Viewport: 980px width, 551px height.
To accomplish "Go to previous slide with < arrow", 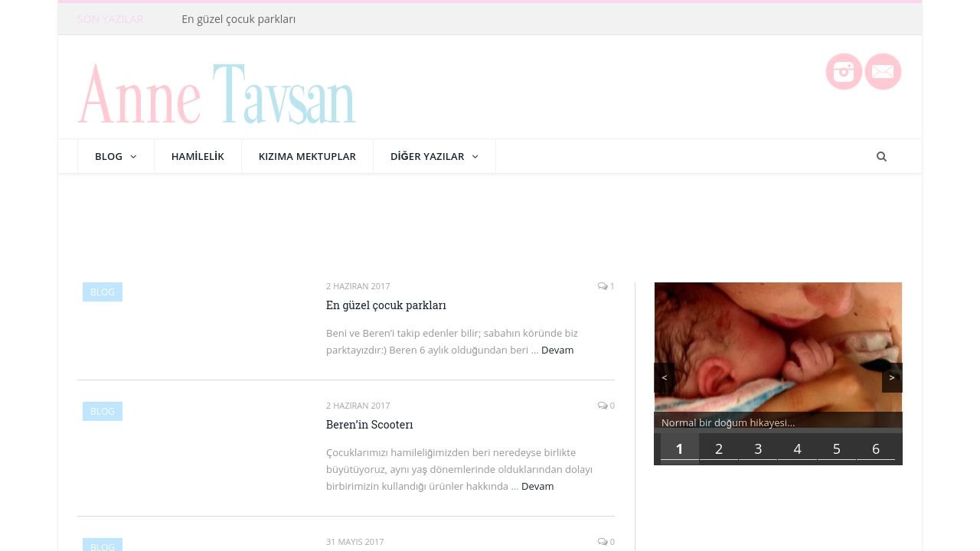I will pyautogui.click(x=664, y=377).
